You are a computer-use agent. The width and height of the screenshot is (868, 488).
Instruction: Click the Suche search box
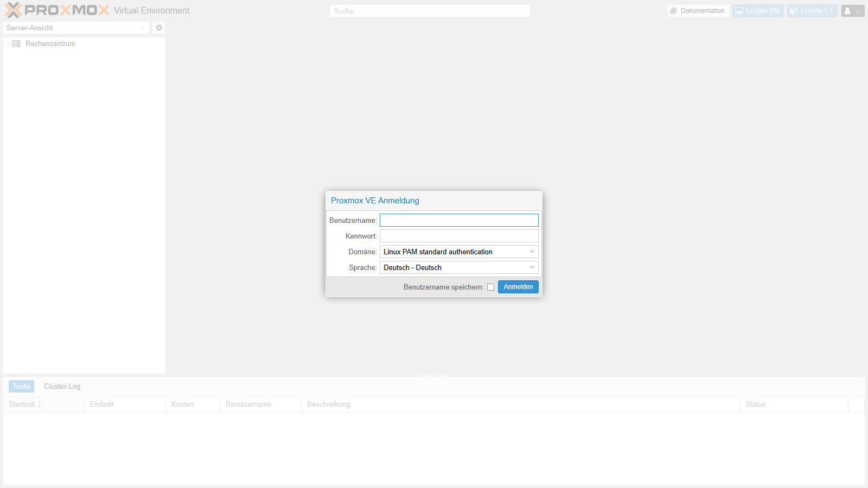point(430,11)
